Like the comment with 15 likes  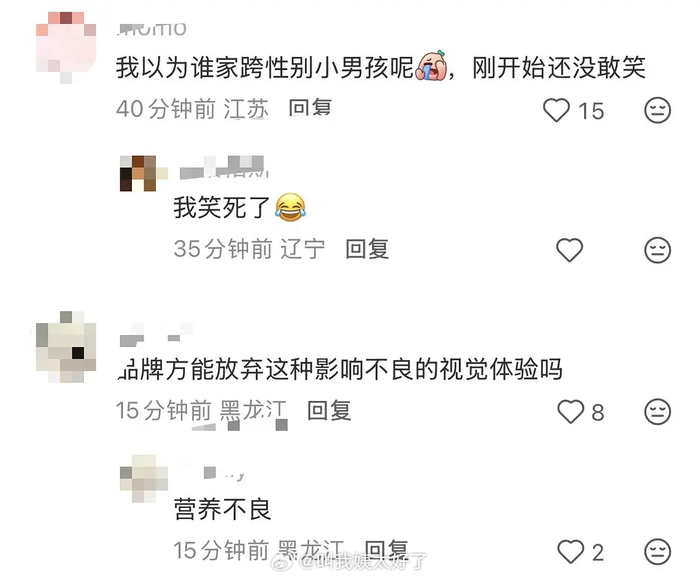tap(556, 110)
